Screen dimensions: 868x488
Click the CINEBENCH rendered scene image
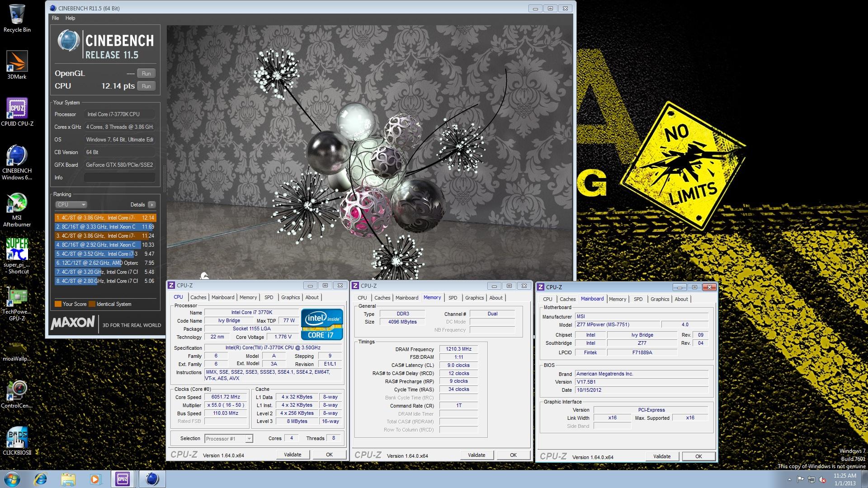click(369, 152)
